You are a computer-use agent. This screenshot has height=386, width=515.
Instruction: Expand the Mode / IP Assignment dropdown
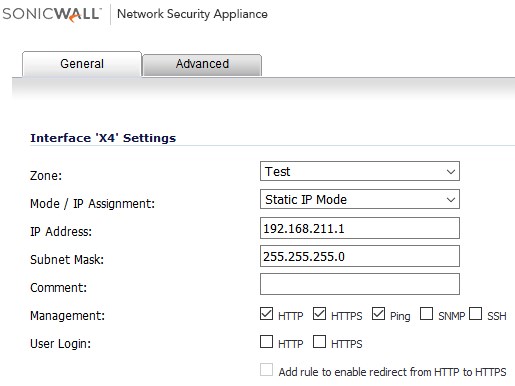[x=360, y=199]
